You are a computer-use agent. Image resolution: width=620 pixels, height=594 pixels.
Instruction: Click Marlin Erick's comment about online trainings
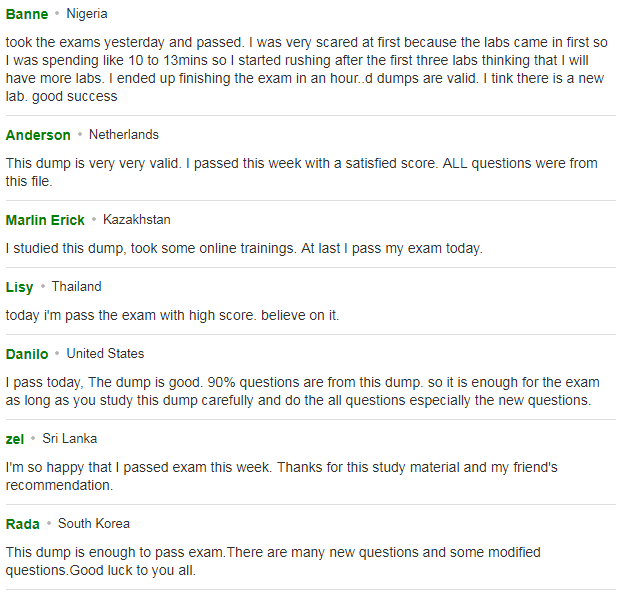[x=244, y=249]
